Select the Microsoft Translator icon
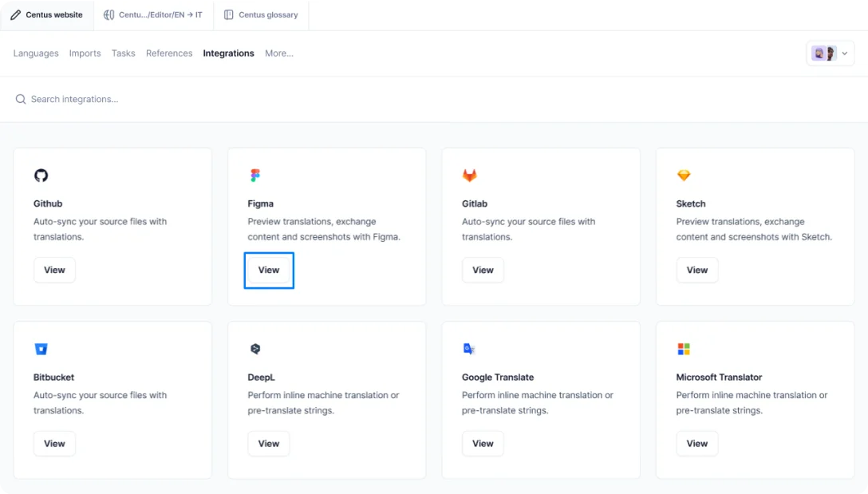The height and width of the screenshot is (494, 868). pyautogui.click(x=683, y=348)
